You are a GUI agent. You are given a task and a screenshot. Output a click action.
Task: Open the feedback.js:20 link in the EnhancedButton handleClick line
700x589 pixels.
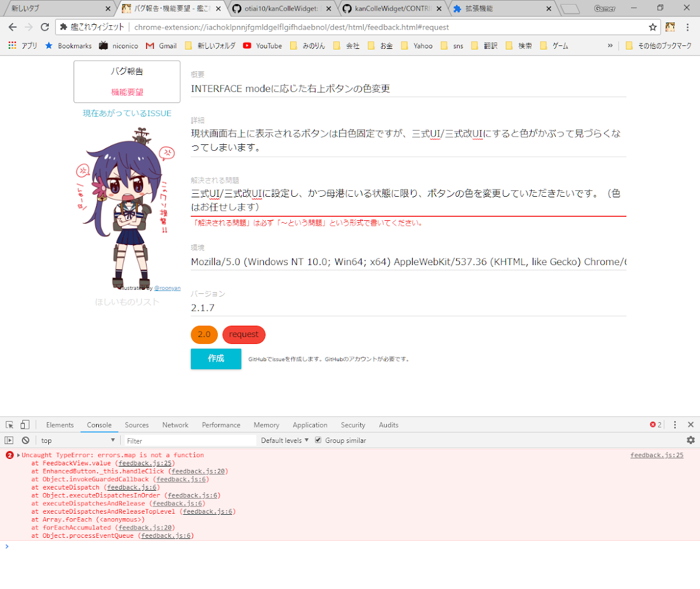198,471
